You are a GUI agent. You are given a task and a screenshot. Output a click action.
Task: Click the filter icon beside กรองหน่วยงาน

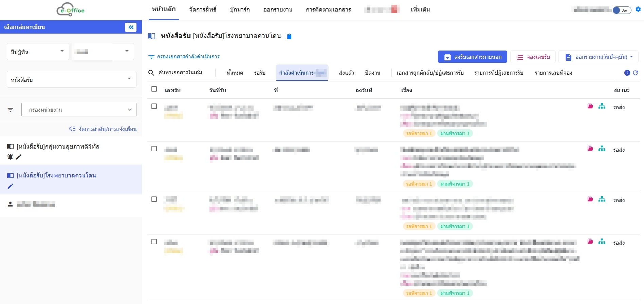click(11, 110)
